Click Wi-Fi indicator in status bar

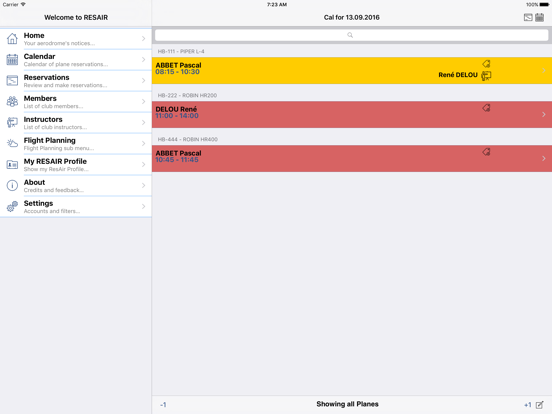click(x=23, y=4)
